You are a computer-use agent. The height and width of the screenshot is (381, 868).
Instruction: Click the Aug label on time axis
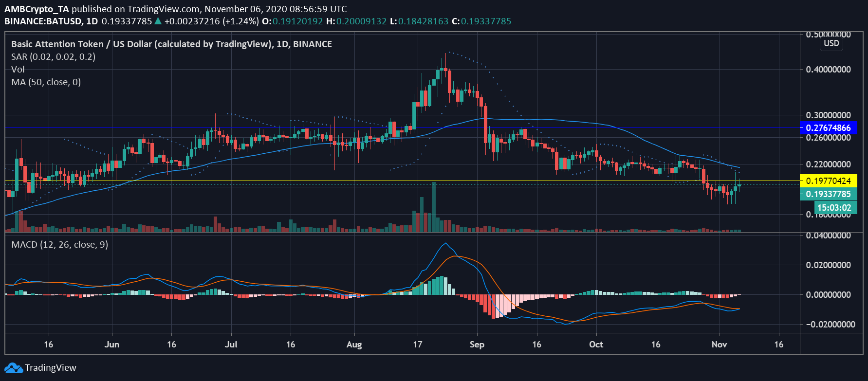pos(354,345)
